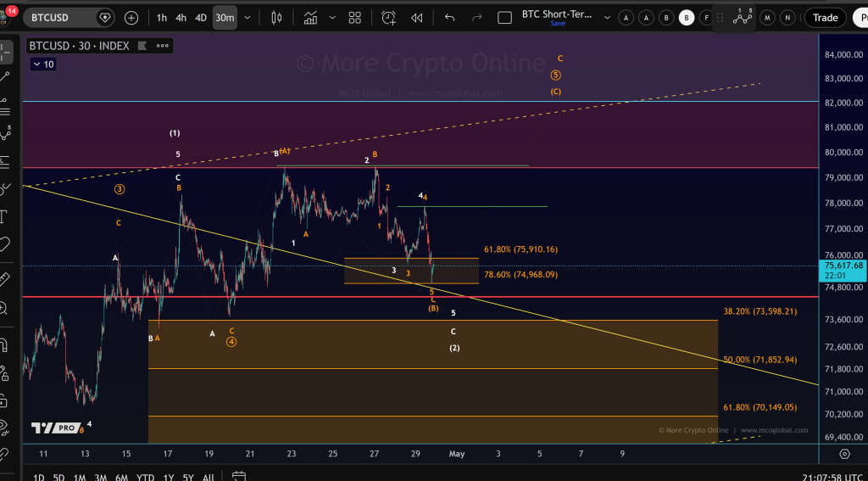Toggle the M layout button
This screenshot has width=868, height=481.
click(x=767, y=17)
